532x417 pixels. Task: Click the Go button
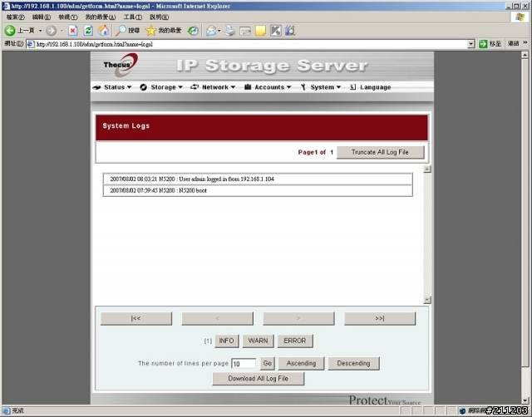[268, 364]
